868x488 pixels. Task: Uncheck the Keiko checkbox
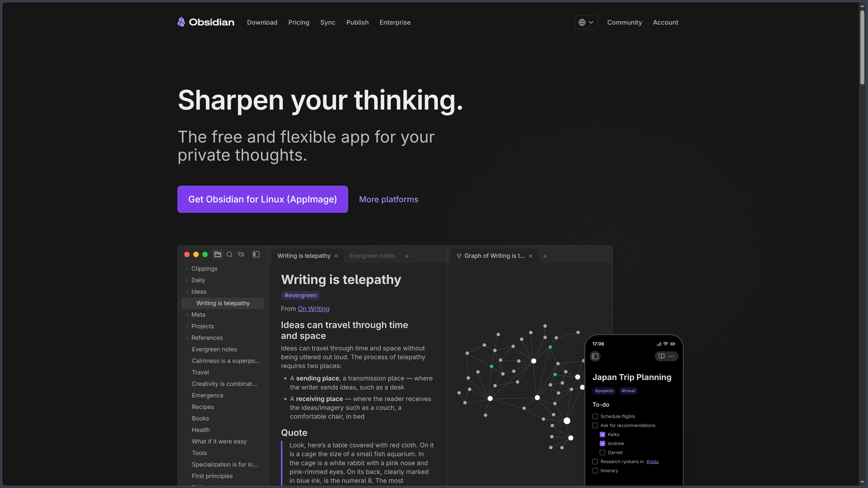point(602,434)
